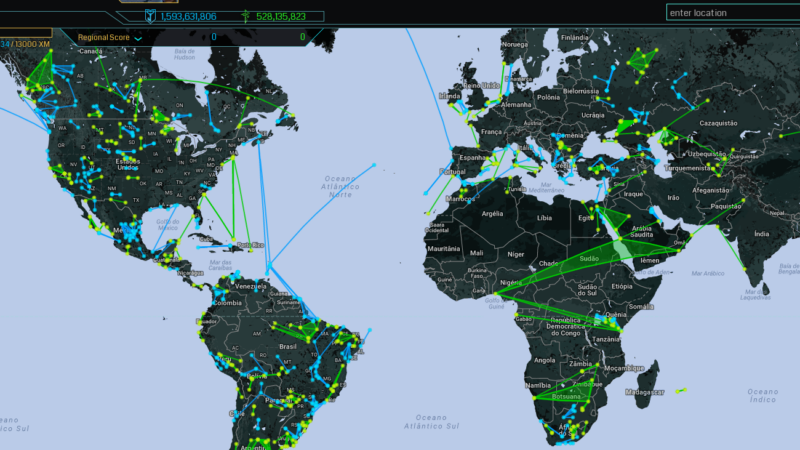Screen dimensions: 800x450
Task: Click the Niger map label
Action: click(x=515, y=254)
